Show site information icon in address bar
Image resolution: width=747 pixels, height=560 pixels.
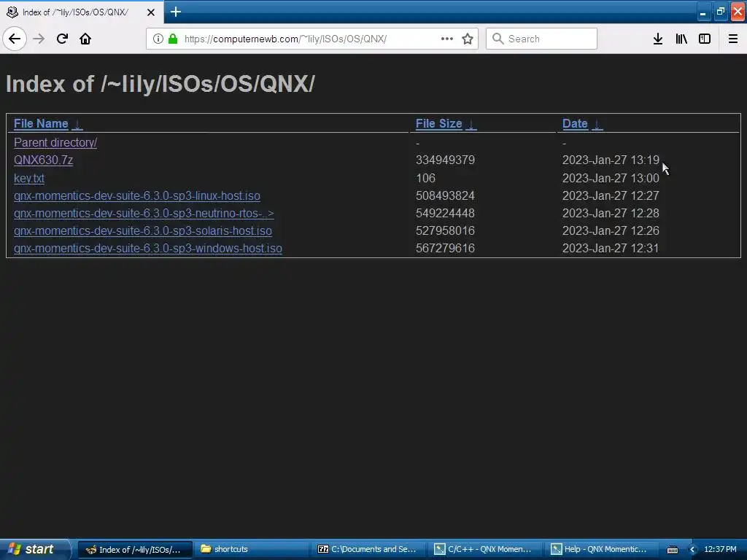(x=158, y=39)
